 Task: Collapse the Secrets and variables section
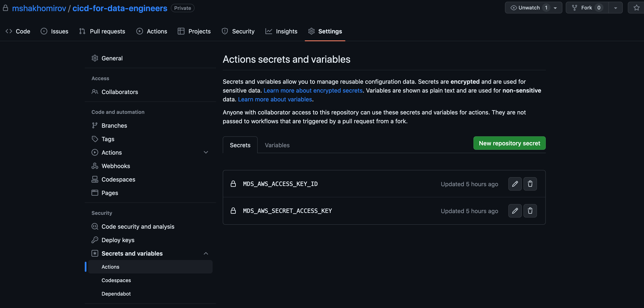coord(206,254)
